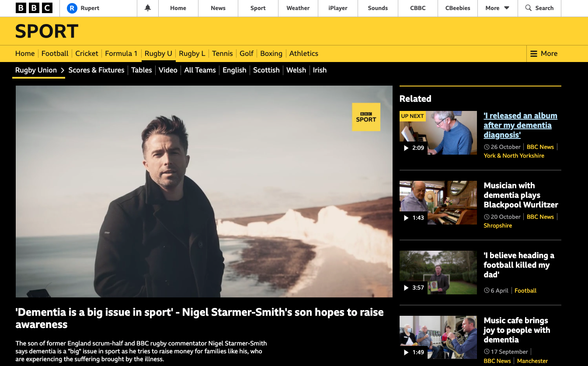588x366 pixels.
Task: Click the piano player Up Next thumbnail
Action: tap(438, 133)
